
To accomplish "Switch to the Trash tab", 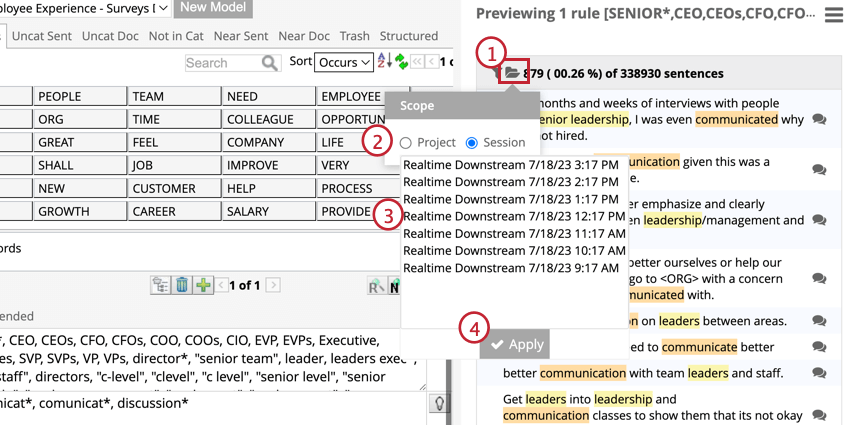I will pos(354,36).
